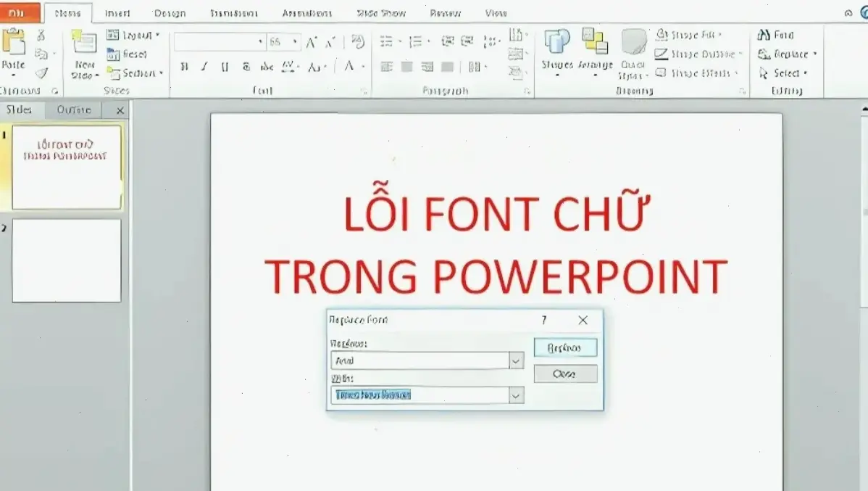Screen dimensions: 868x491
Task: Toggle Bold formatting
Action: 184,67
